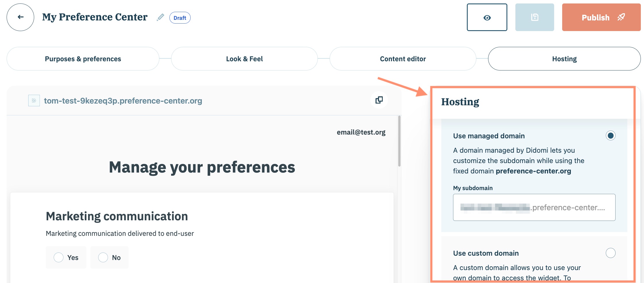The height and width of the screenshot is (283, 644).
Task: Open the tom-test preference-center.org link
Action: [123, 101]
